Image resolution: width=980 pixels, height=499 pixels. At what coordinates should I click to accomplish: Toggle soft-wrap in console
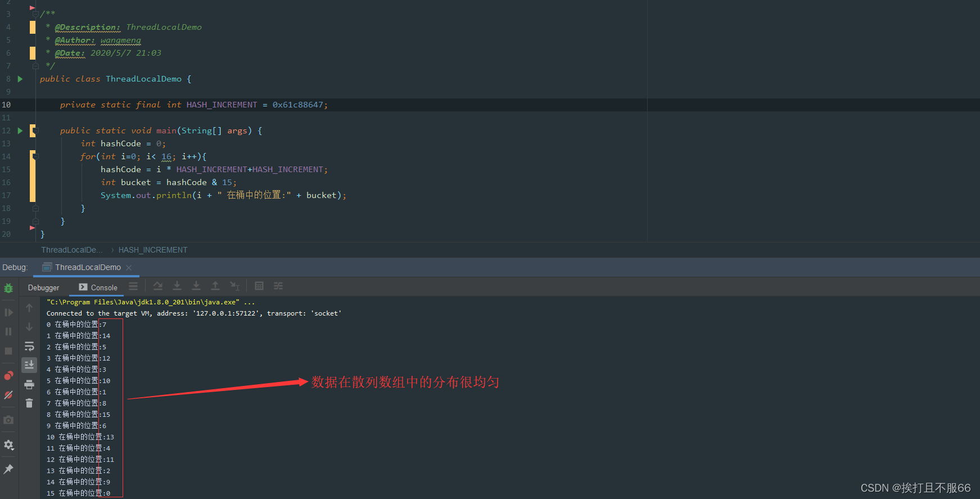[x=29, y=346]
